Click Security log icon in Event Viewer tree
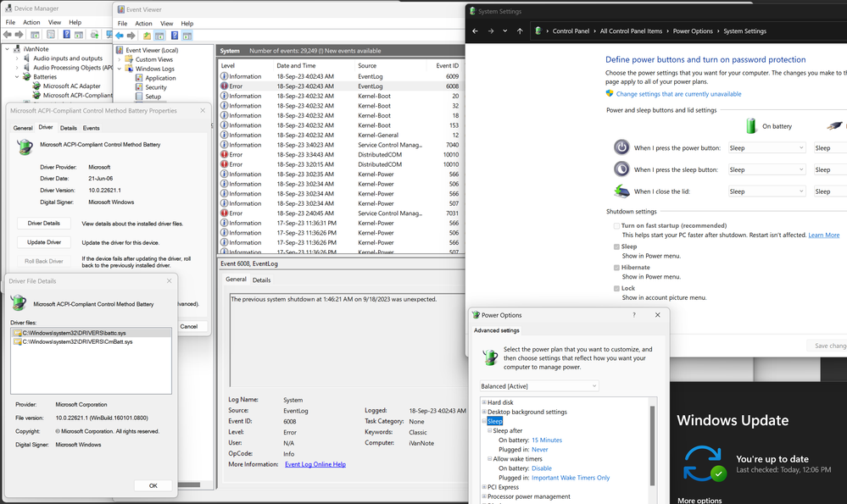Viewport: 847px width, 504px height. pos(139,87)
